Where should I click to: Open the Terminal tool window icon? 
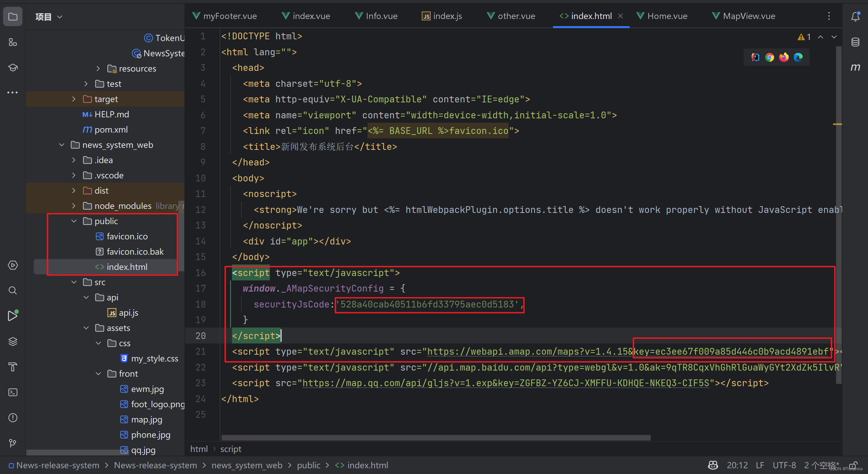click(x=13, y=392)
